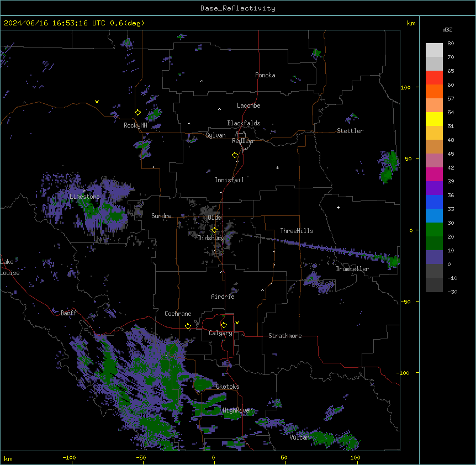Click the white asterisk marker above Limestone
The image size is (476, 465).
click(84, 191)
